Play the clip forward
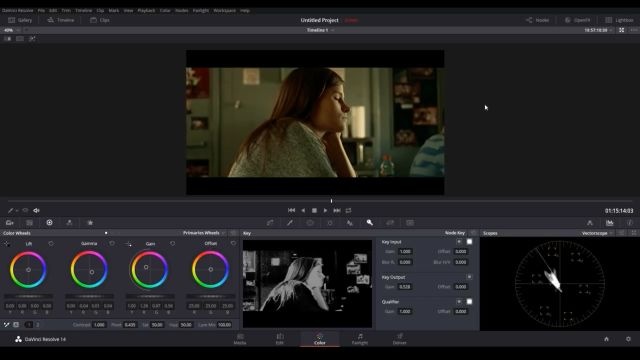 point(325,210)
